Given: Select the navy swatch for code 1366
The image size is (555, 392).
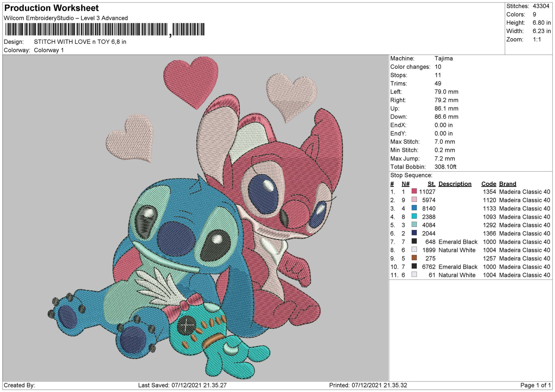Looking at the screenshot, I should point(414,233).
